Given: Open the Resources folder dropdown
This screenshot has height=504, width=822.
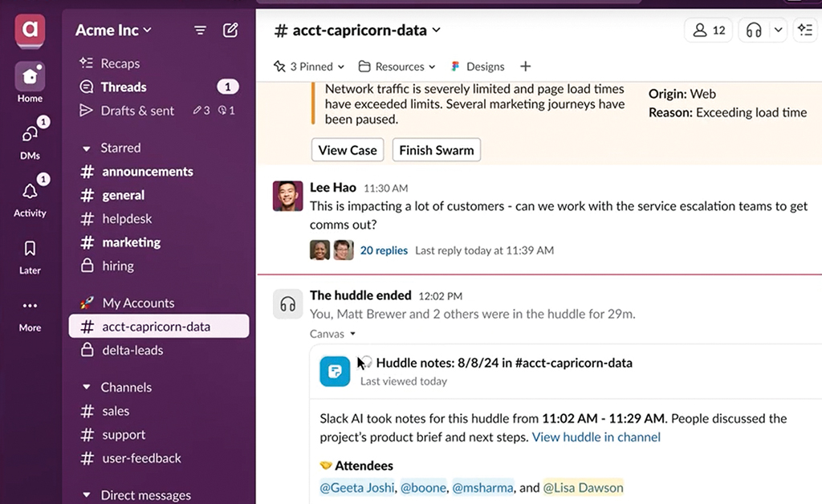Looking at the screenshot, I should coord(397,67).
